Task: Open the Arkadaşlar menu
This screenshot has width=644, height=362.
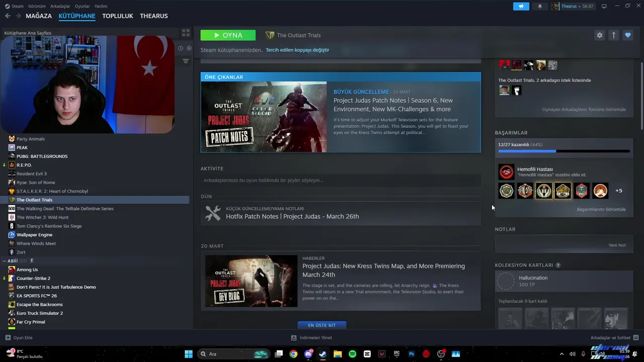Action: [60, 6]
